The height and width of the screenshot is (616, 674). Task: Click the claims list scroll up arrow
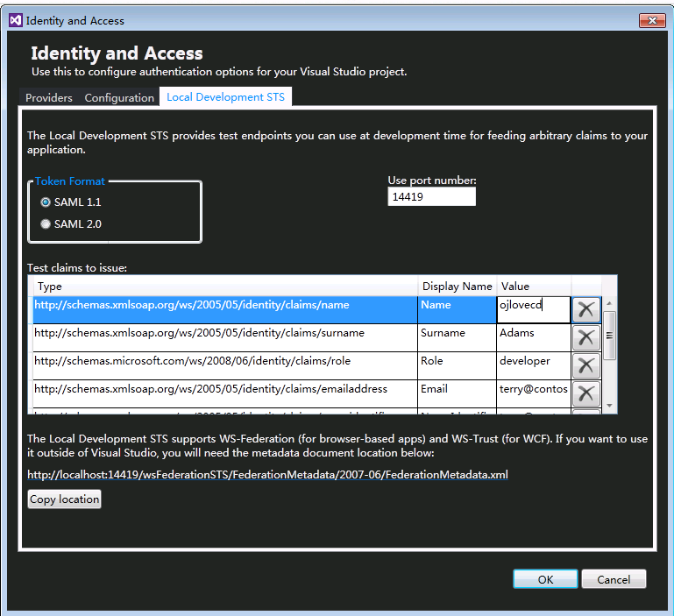tap(609, 303)
